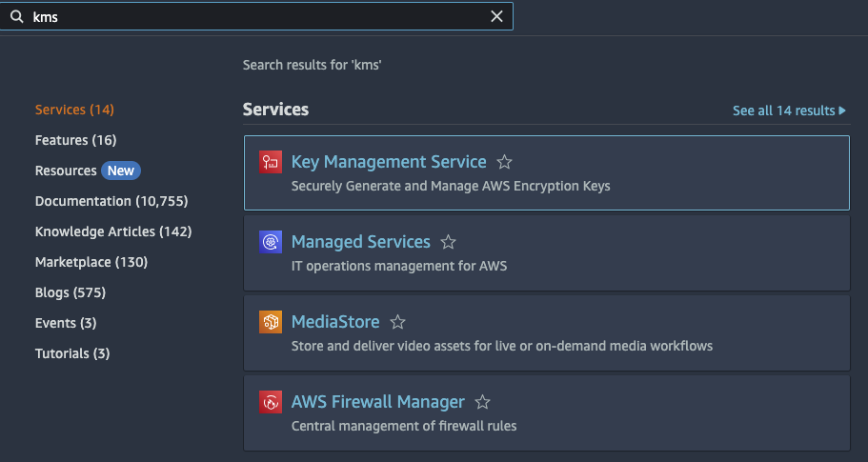Click the Services section heading
Viewport: 868px width, 462px height.
coord(275,110)
